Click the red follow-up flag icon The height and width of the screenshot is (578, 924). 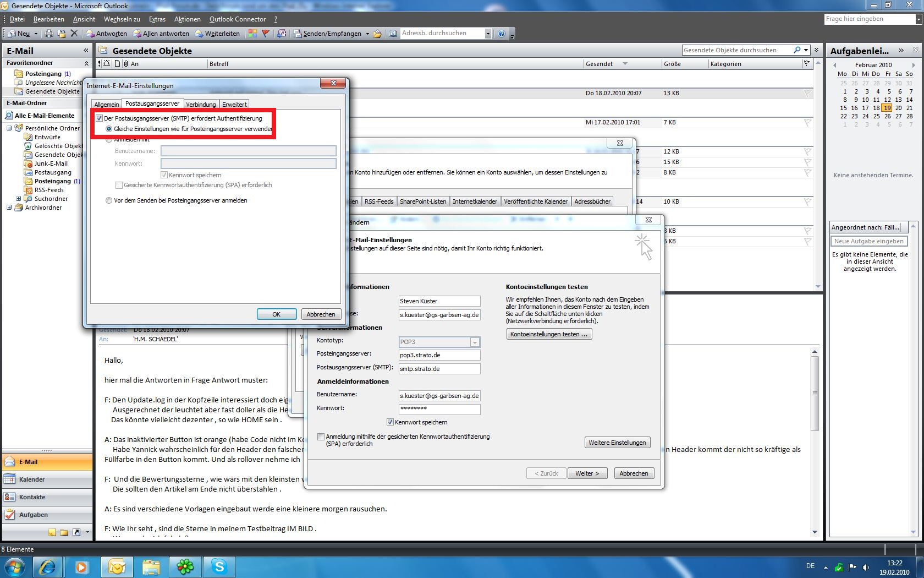pyautogui.click(x=266, y=34)
